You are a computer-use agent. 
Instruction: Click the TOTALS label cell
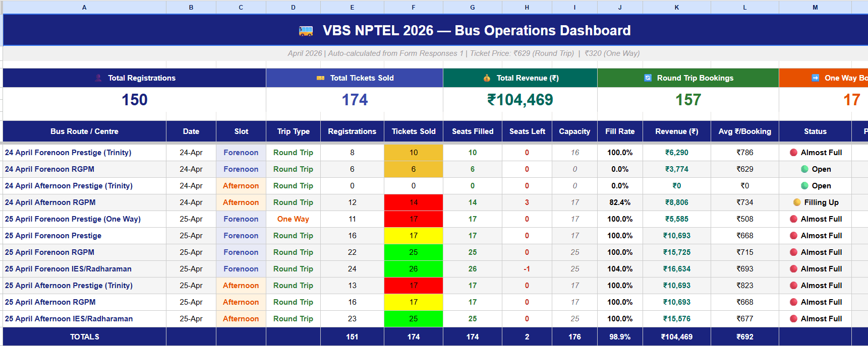tap(84, 336)
